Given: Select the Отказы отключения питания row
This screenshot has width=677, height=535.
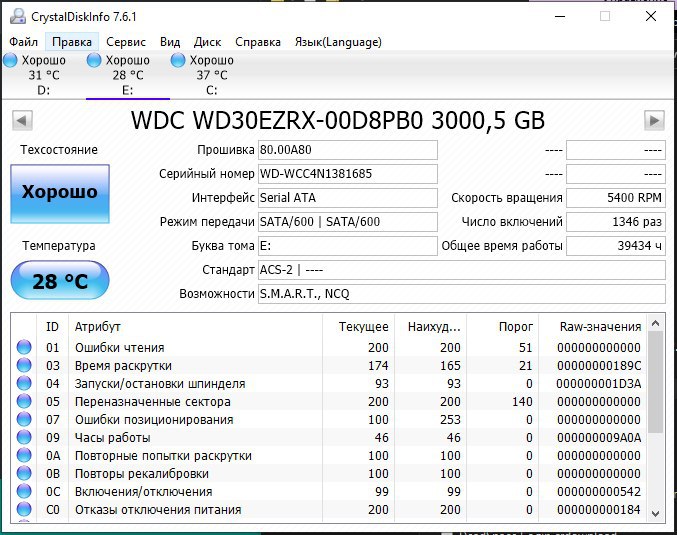Looking at the screenshot, I should pyautogui.click(x=329, y=509).
